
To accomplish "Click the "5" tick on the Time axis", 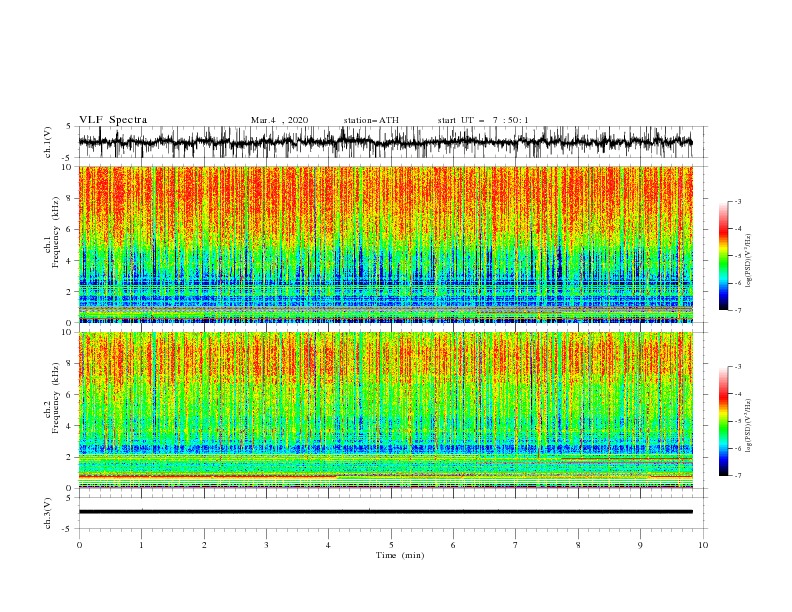I will point(391,545).
